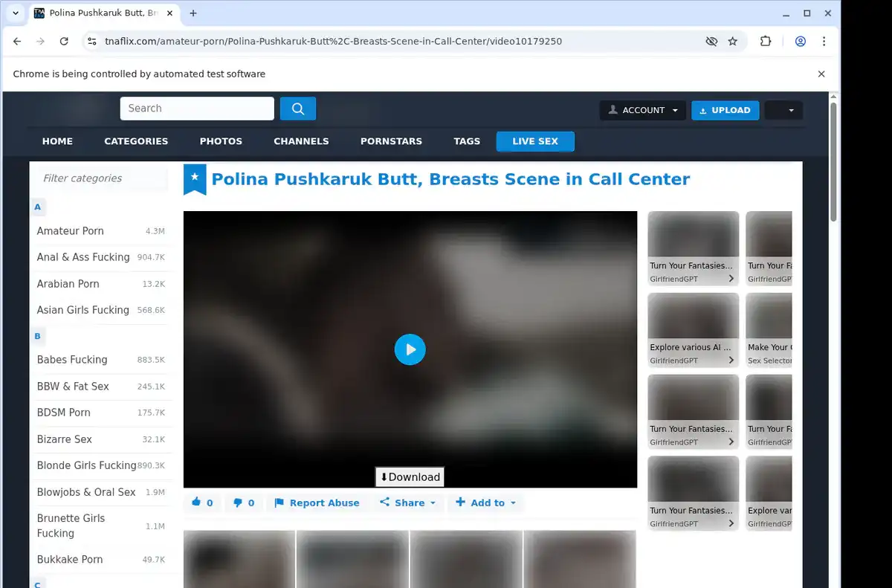The width and height of the screenshot is (892, 588).
Task: Click the letter A section header
Action: 38,207
